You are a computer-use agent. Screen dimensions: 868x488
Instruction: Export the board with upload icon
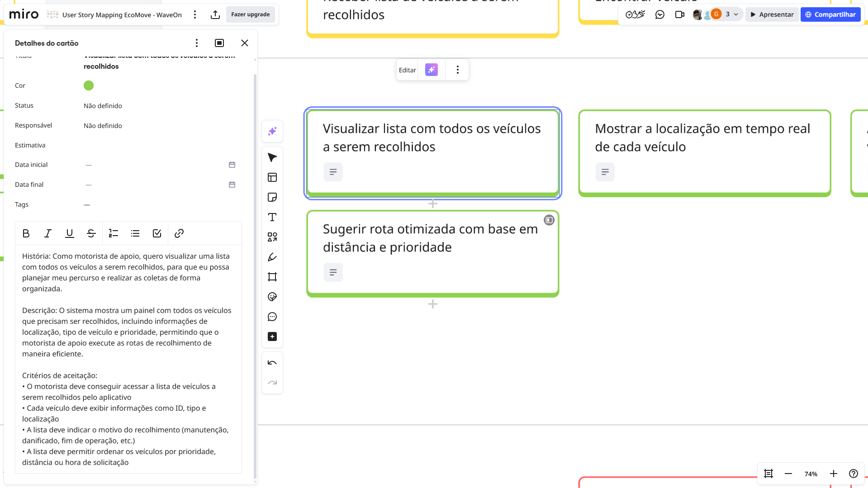pyautogui.click(x=215, y=14)
